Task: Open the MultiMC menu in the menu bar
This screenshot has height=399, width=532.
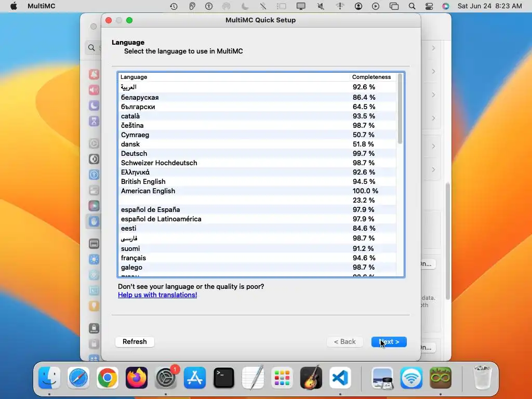Action: (x=42, y=6)
